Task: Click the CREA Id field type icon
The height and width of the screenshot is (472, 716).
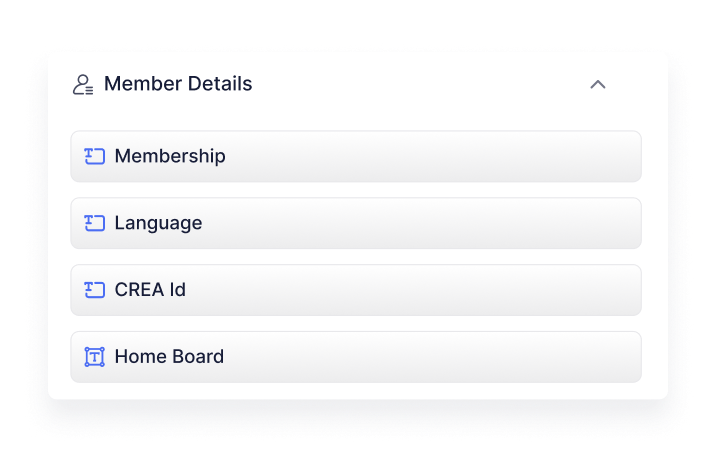Action: point(95,290)
